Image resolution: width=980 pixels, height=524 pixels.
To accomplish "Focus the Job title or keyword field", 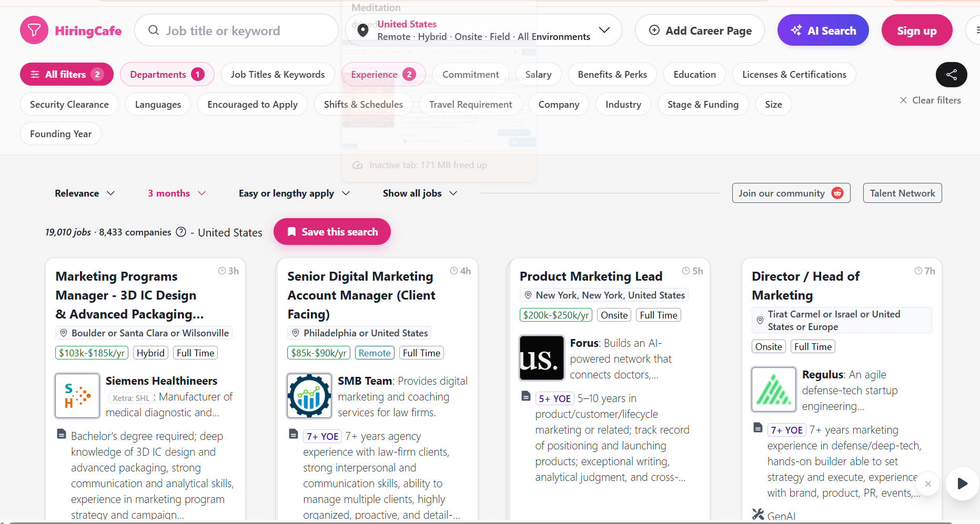I will 236,30.
